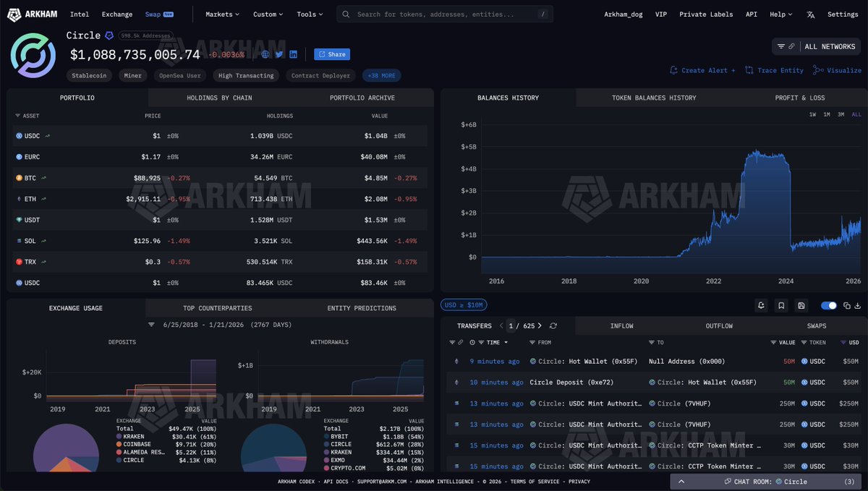Screen dimensions: 868x491
Task: Open the Tools dropdown menu
Action: point(310,14)
